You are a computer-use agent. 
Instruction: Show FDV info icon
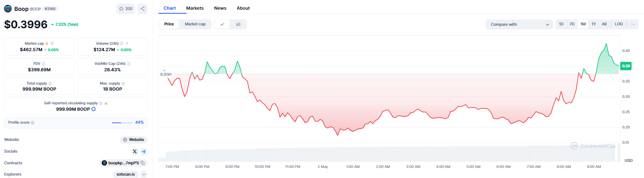click(x=43, y=64)
